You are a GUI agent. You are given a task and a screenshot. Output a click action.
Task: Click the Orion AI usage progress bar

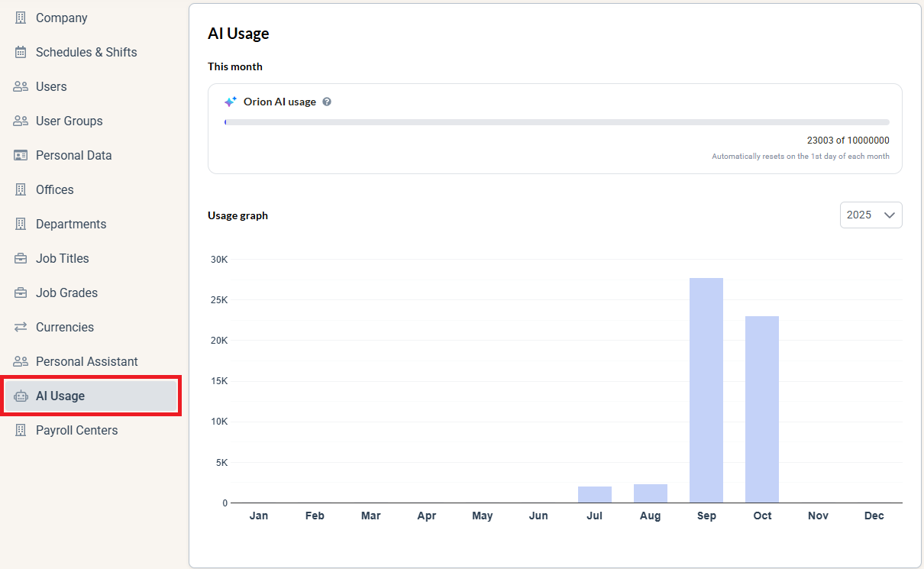[557, 122]
